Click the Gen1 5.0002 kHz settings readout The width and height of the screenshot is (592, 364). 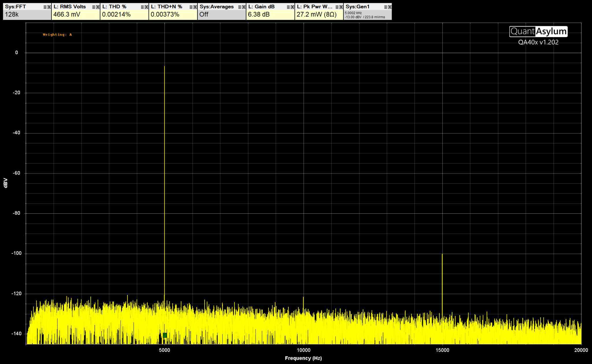pos(365,15)
